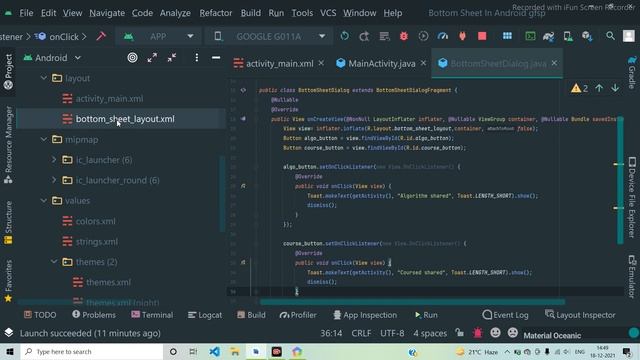Expand All in the Project panel

pyautogui.click(x=152, y=58)
